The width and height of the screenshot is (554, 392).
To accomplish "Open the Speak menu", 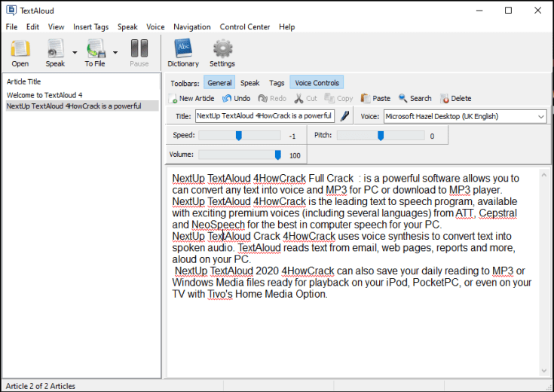I will [x=127, y=27].
